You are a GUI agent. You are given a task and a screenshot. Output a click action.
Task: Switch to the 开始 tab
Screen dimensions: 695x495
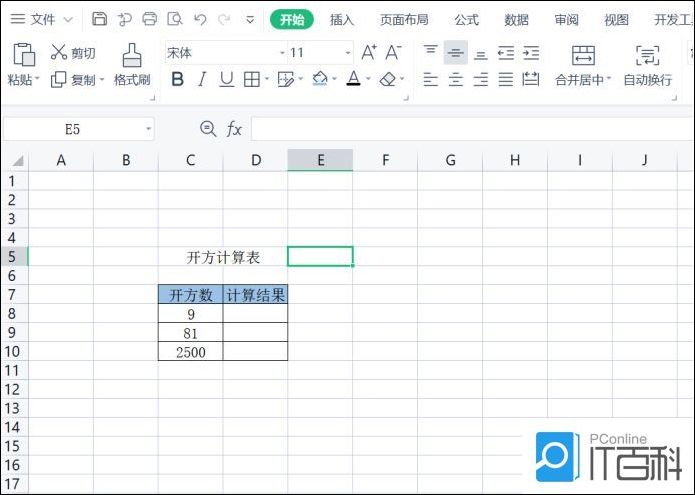292,19
